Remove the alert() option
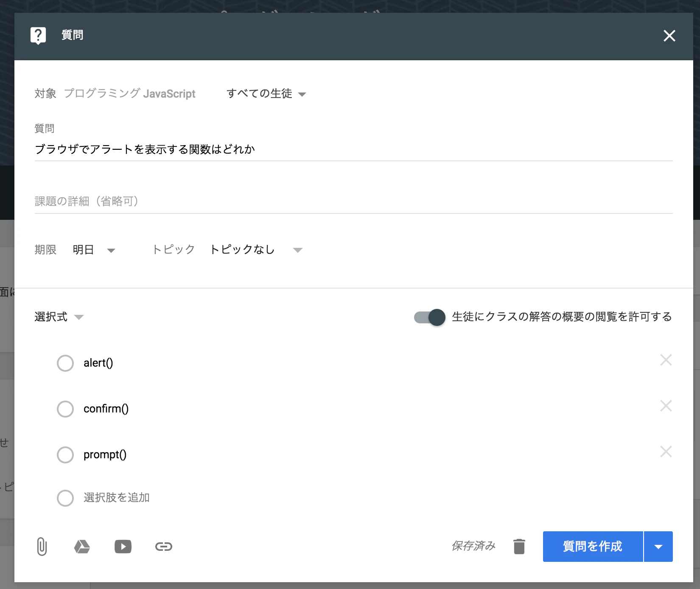 click(666, 360)
